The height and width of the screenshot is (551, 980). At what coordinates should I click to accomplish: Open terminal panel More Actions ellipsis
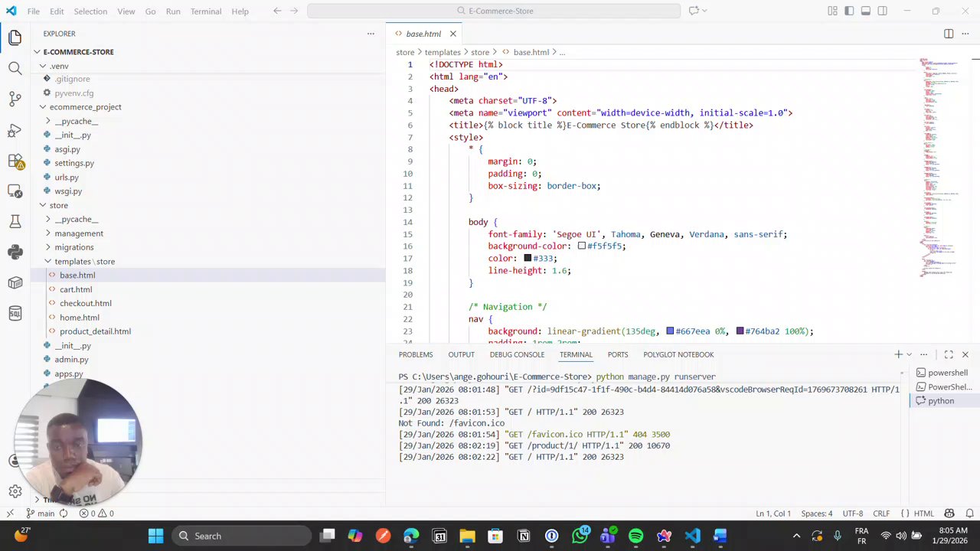[924, 354]
